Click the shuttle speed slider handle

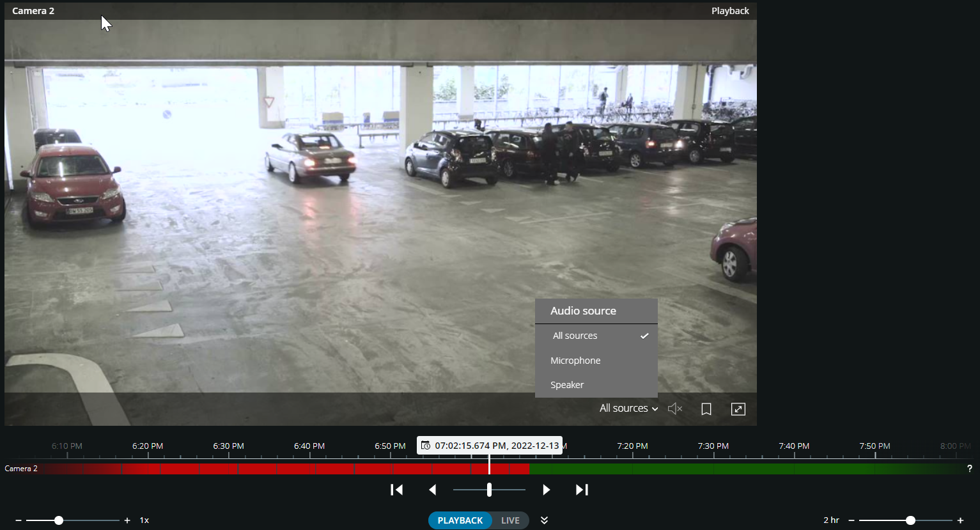489,490
